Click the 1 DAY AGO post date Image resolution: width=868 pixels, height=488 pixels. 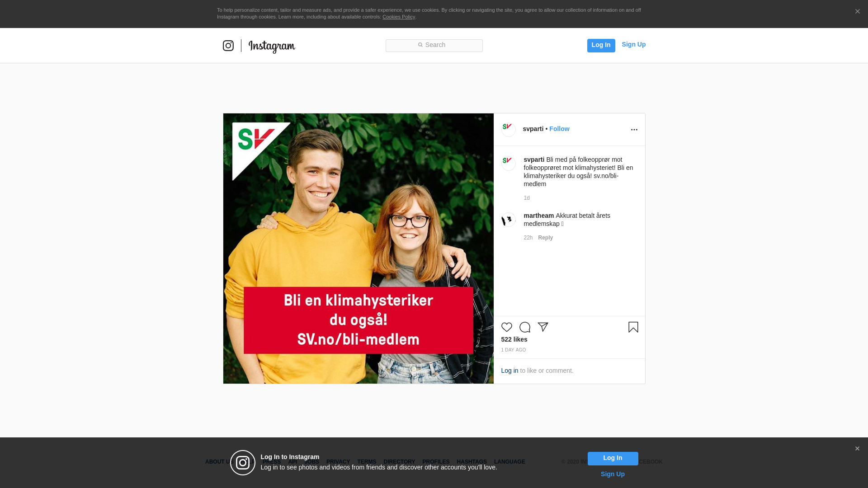514,350
